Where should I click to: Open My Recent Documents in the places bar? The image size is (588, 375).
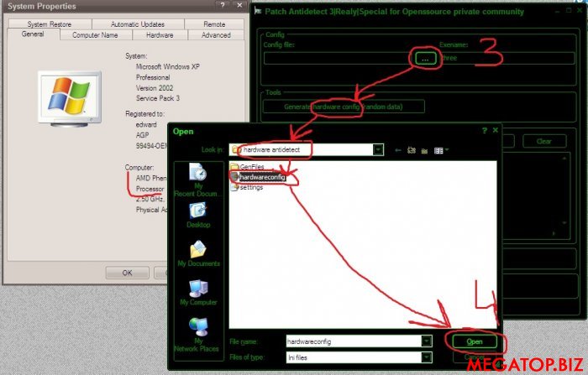coord(198,180)
